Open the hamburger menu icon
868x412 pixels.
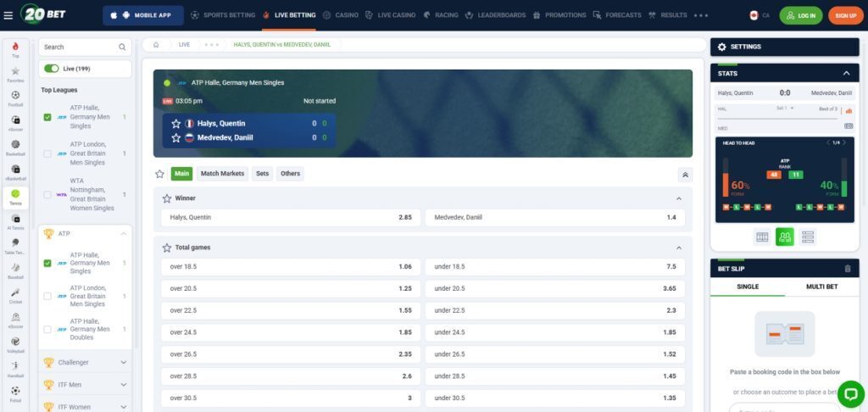coord(8,15)
